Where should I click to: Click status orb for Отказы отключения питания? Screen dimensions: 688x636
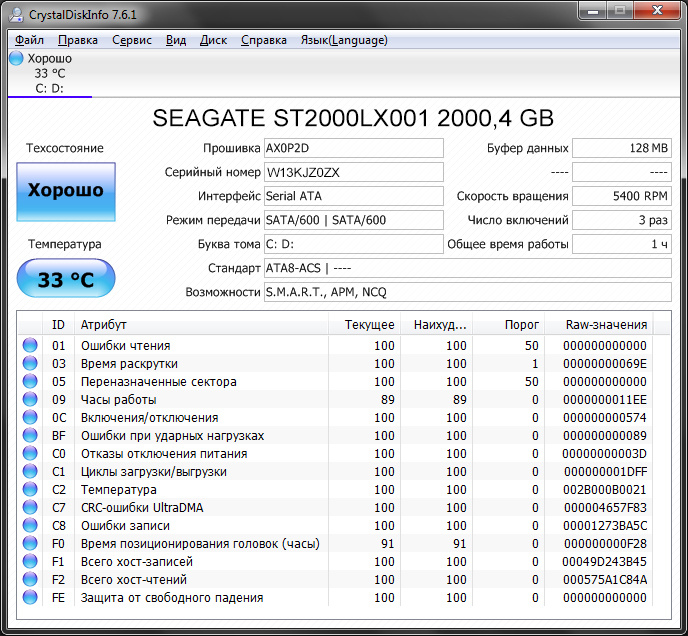30,453
